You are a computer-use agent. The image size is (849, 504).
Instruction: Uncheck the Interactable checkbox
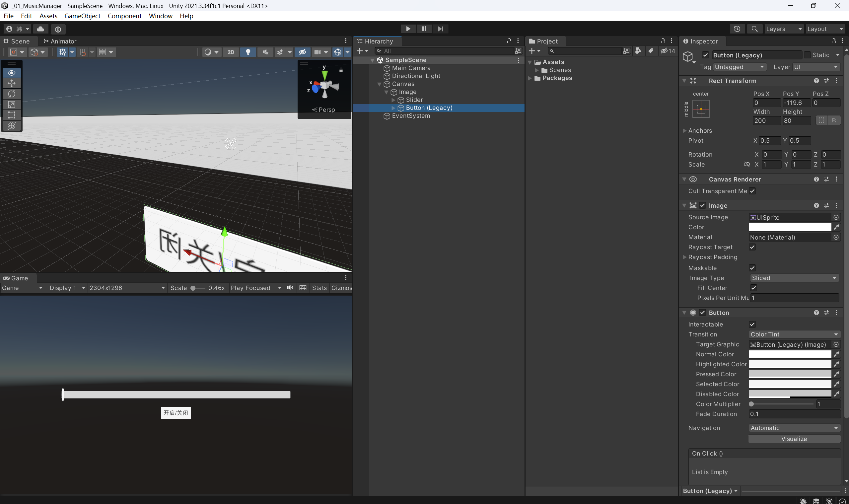pyautogui.click(x=752, y=324)
